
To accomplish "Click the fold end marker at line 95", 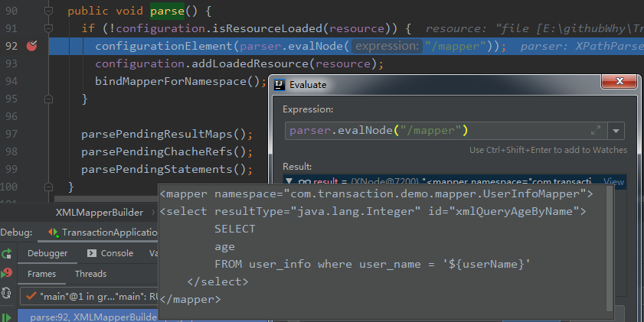I will (48, 99).
